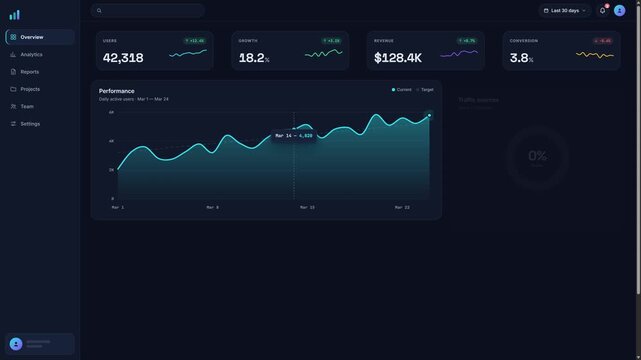Click the Traffic sources donut chart
This screenshot has width=641, height=360.
pyautogui.click(x=537, y=157)
